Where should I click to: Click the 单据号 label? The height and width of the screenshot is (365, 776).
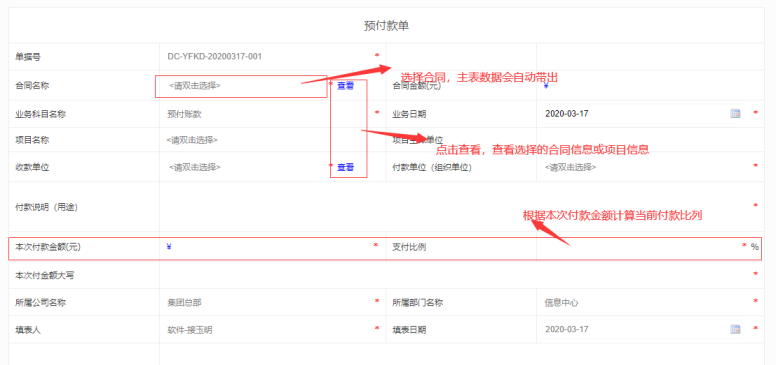point(28,57)
